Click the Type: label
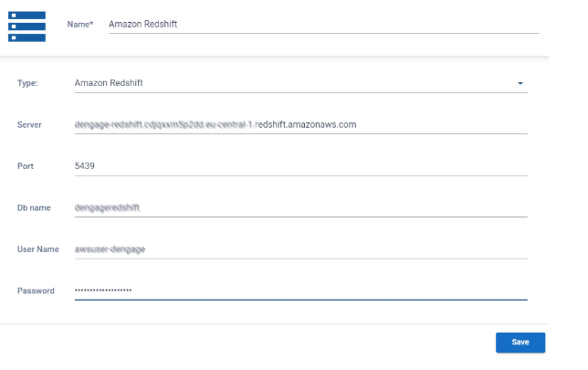Screen dimensions: 588x370 (27, 83)
